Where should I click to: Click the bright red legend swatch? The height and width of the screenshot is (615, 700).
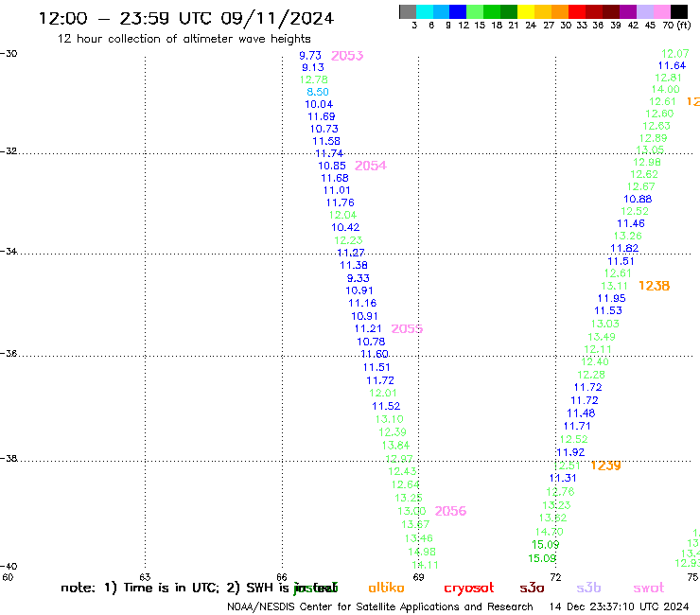pos(576,11)
